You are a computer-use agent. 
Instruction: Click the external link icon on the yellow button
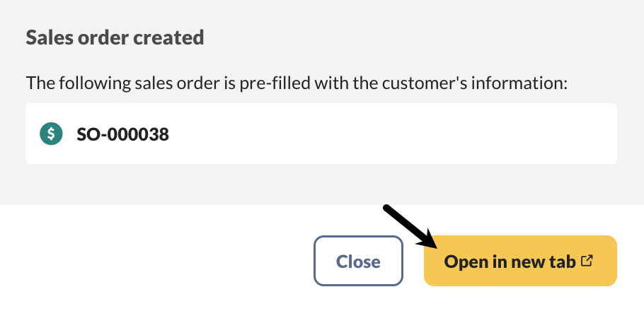586,261
